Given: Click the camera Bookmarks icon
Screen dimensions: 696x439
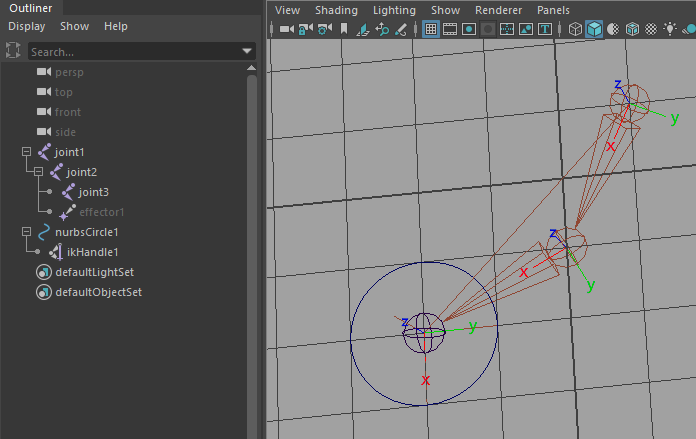Looking at the screenshot, I should (344, 29).
